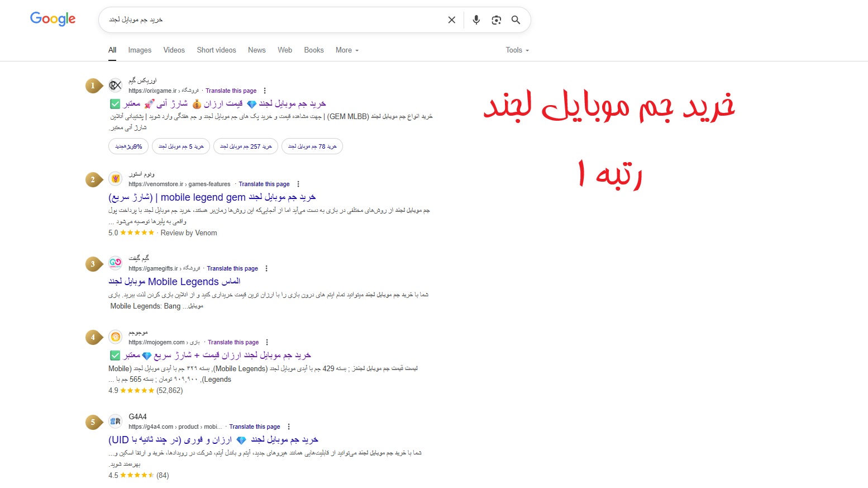Switch to the Videos tab
Image resolution: width=868 pixels, height=488 pixels.
click(174, 50)
